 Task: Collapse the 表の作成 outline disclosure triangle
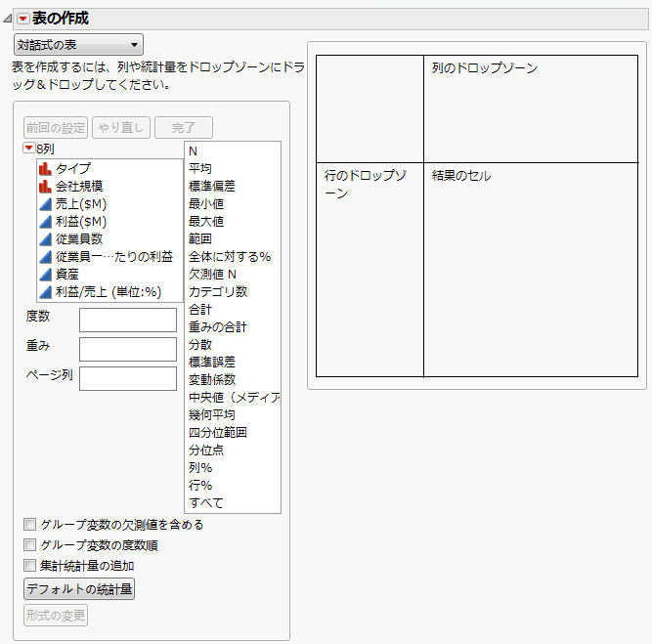point(7,19)
